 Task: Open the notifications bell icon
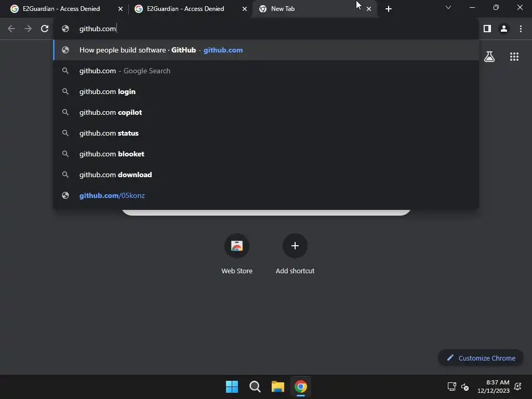pos(518,387)
